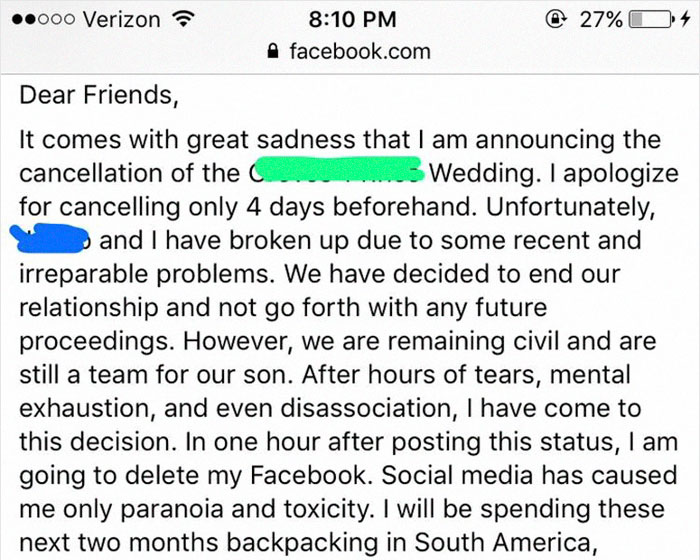Click the blue scribble covering the name
The image size is (700, 560).
tap(52, 239)
